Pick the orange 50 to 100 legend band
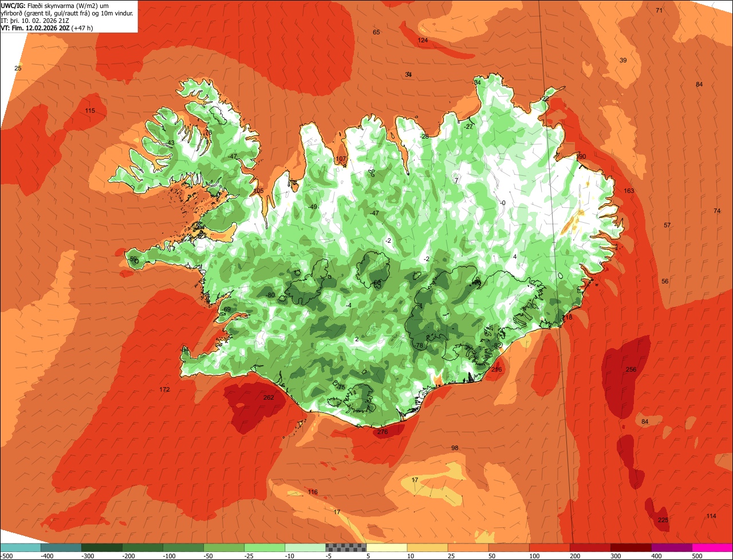This screenshot has height=560, width=733. [x=509, y=547]
